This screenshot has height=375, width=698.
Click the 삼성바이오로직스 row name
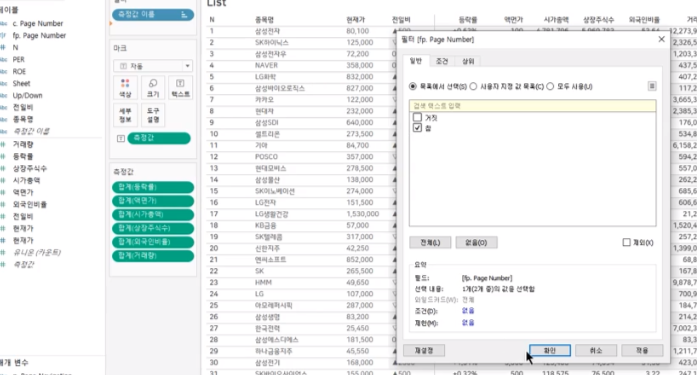point(280,88)
